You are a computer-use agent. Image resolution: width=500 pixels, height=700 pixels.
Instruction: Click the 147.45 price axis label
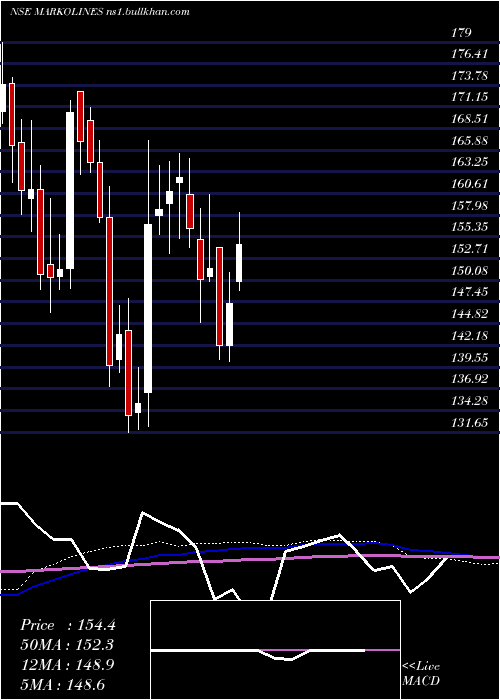(x=470, y=292)
